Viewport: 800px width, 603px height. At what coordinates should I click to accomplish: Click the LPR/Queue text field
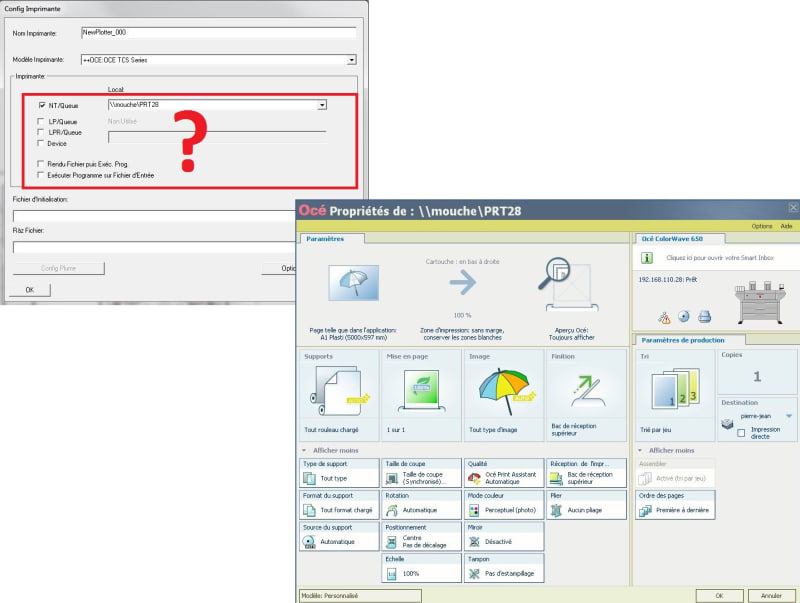pos(217,137)
